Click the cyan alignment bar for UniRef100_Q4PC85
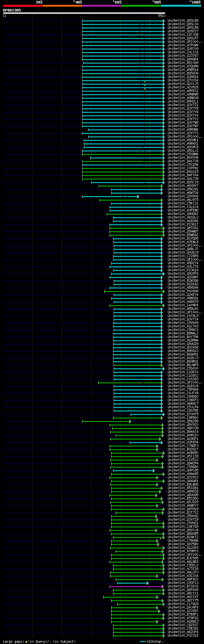This screenshot has width=204, height=644. 134,471
